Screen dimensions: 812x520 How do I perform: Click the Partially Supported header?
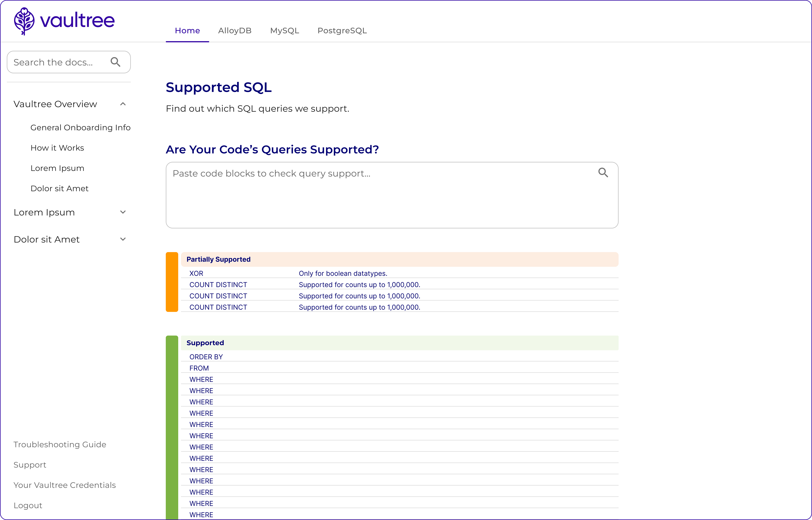coord(399,259)
